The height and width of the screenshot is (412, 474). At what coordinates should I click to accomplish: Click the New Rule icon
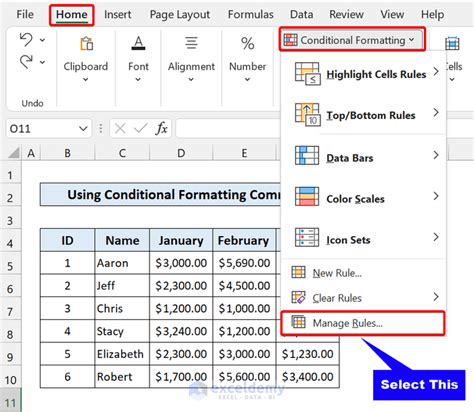pyautogui.click(x=298, y=272)
